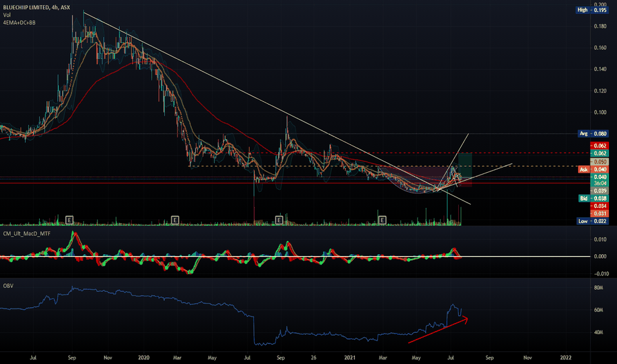The height and width of the screenshot is (364, 617).
Task: Click the High 0.195 price label
Action: click(593, 10)
